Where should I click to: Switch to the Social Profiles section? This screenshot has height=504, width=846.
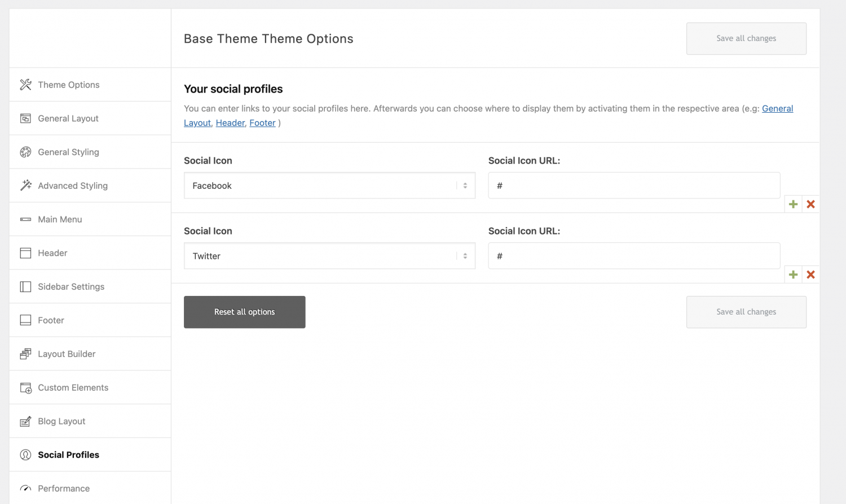pos(68,454)
